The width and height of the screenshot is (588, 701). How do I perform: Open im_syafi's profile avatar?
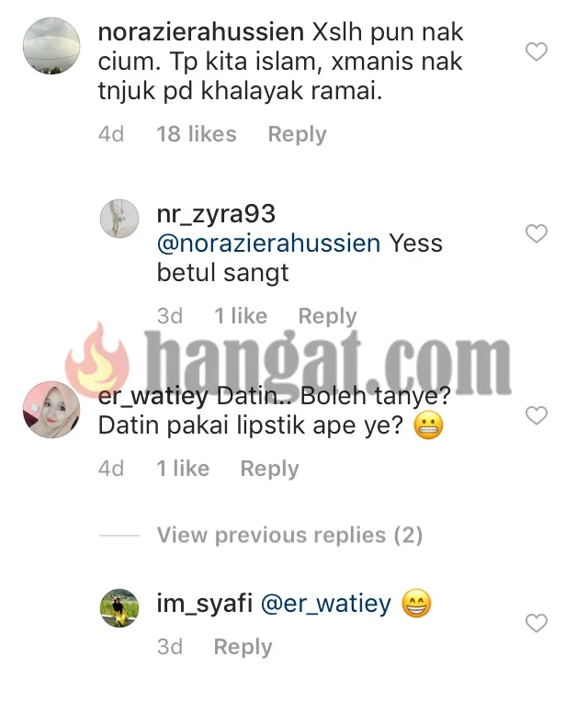(119, 608)
